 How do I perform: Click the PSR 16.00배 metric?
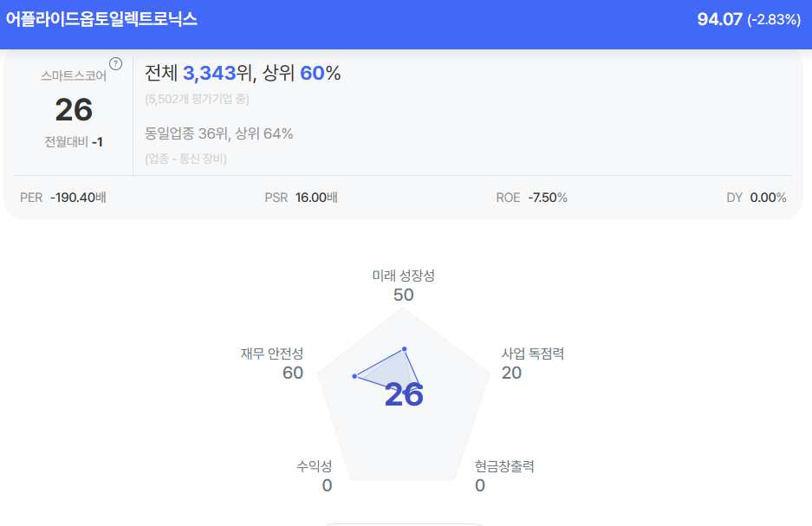click(301, 198)
